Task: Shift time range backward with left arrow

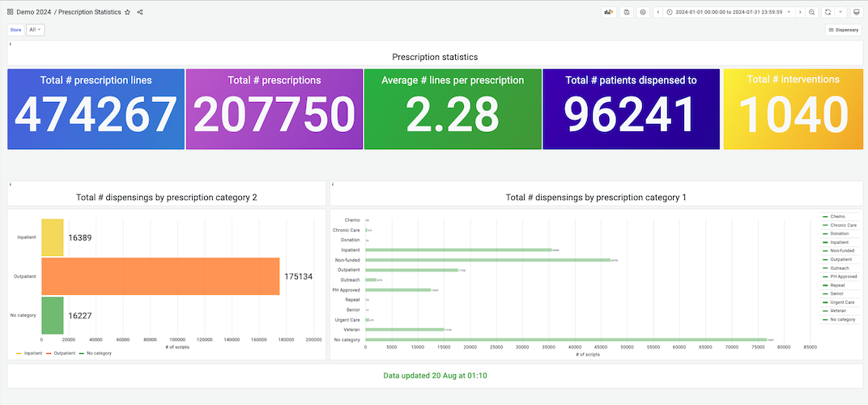Action: [x=658, y=12]
